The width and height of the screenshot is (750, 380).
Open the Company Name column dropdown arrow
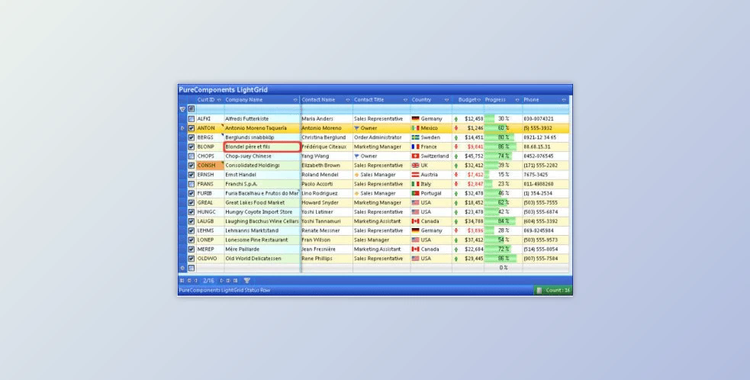295,100
